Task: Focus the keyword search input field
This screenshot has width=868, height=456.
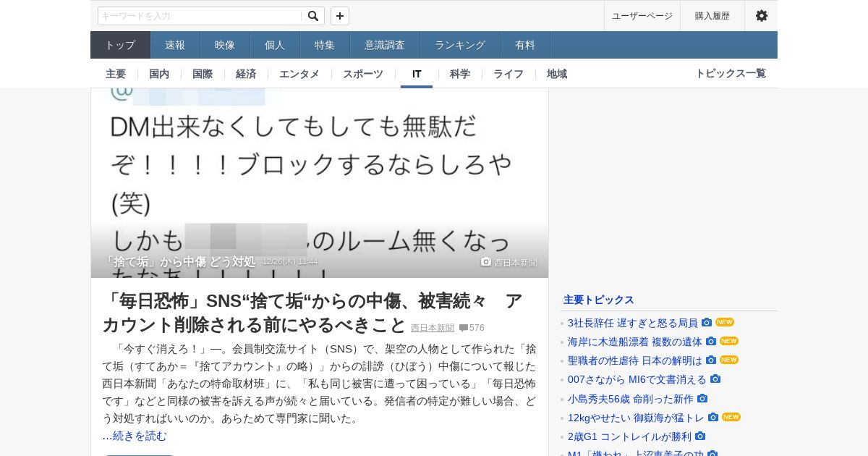Action: [x=200, y=16]
